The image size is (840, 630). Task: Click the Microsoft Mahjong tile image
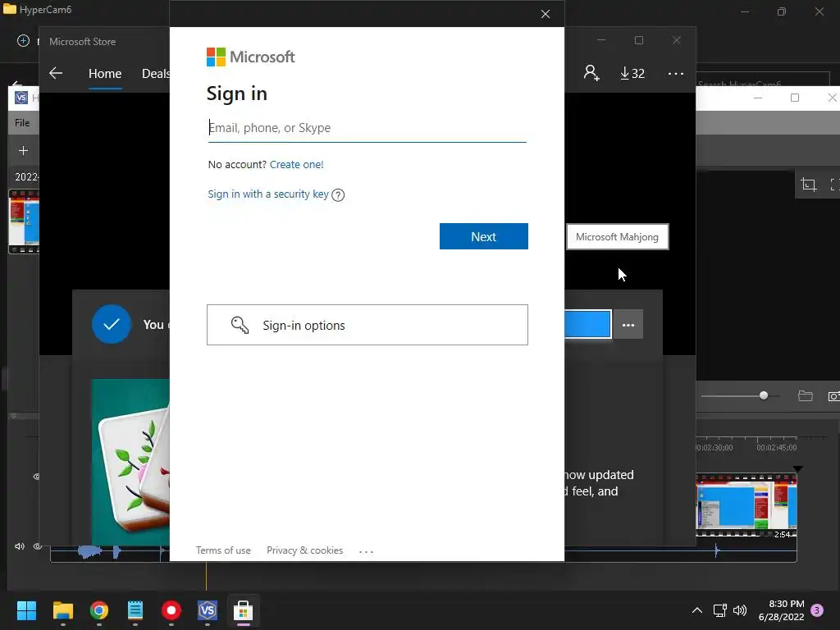130,462
